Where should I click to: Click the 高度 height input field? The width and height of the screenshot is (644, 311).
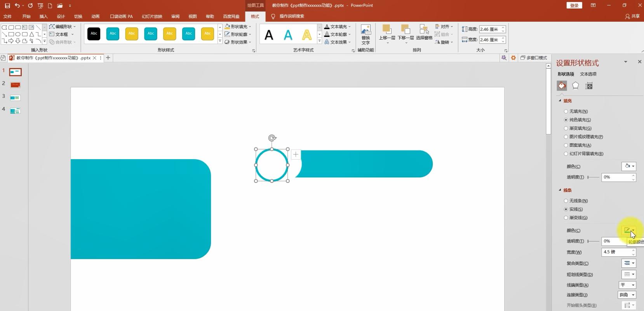[x=492, y=29]
